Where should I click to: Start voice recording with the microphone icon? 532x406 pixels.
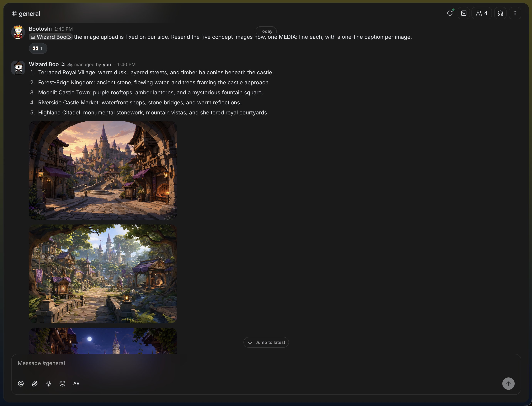tap(49, 384)
